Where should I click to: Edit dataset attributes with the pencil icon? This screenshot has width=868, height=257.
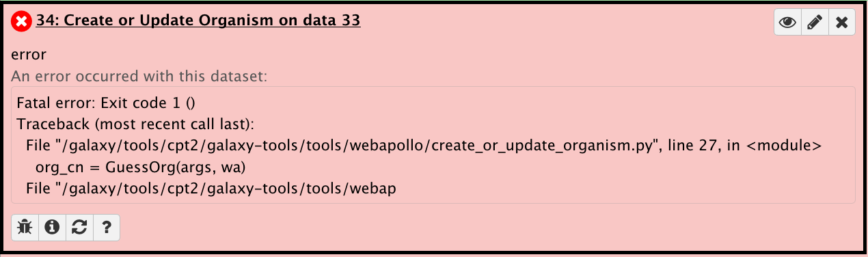click(814, 23)
